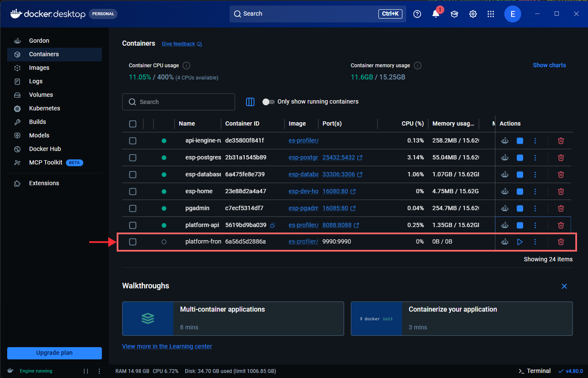Delete the esp-database container
The height and width of the screenshot is (378, 588).
561,175
